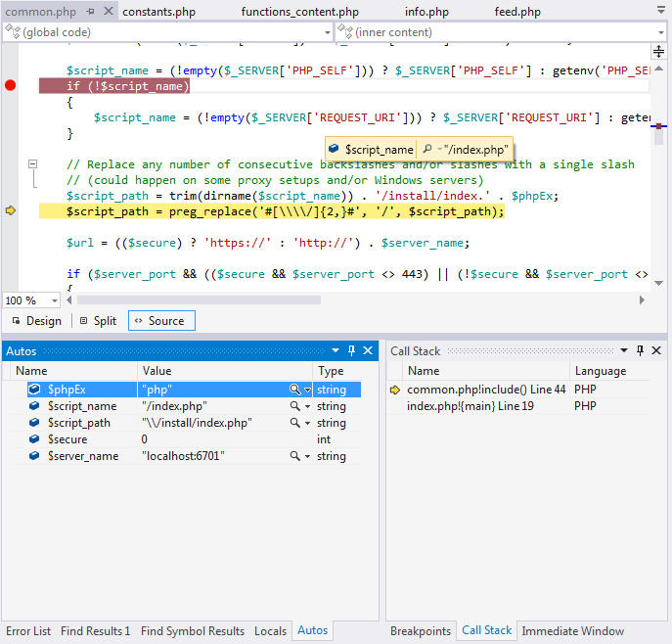Select the $script_path variable row
Screen dimensions: 672x644
(194, 423)
